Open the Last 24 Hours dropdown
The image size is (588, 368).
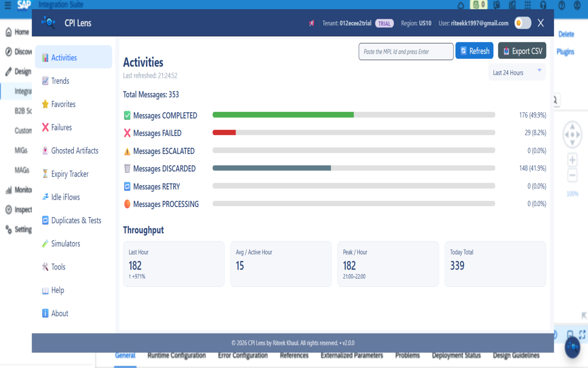point(516,72)
